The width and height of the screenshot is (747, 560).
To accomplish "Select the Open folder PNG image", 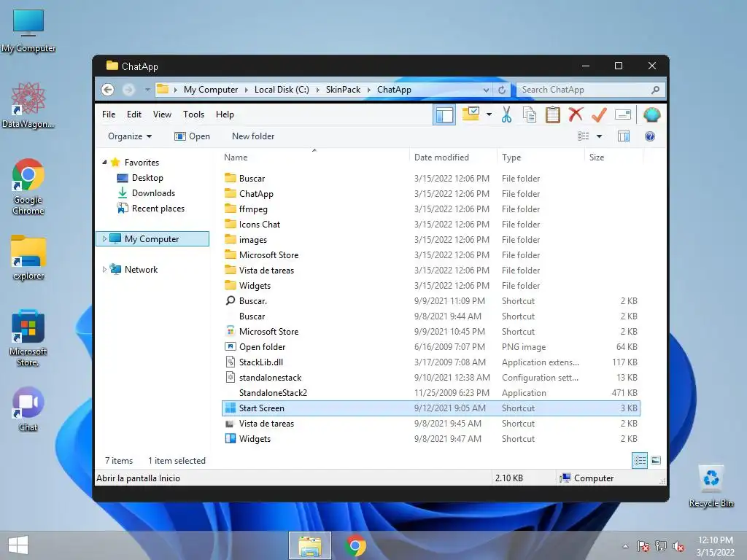I will click(x=430, y=346).
